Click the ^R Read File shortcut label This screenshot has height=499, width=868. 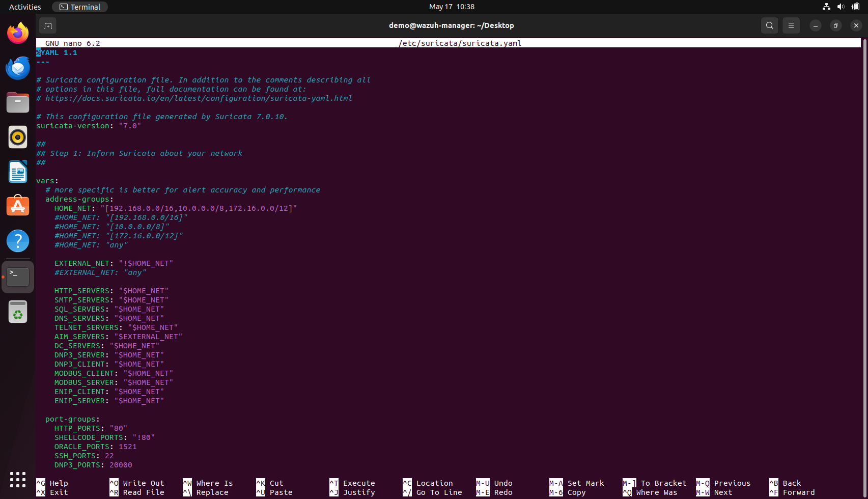[x=137, y=492]
